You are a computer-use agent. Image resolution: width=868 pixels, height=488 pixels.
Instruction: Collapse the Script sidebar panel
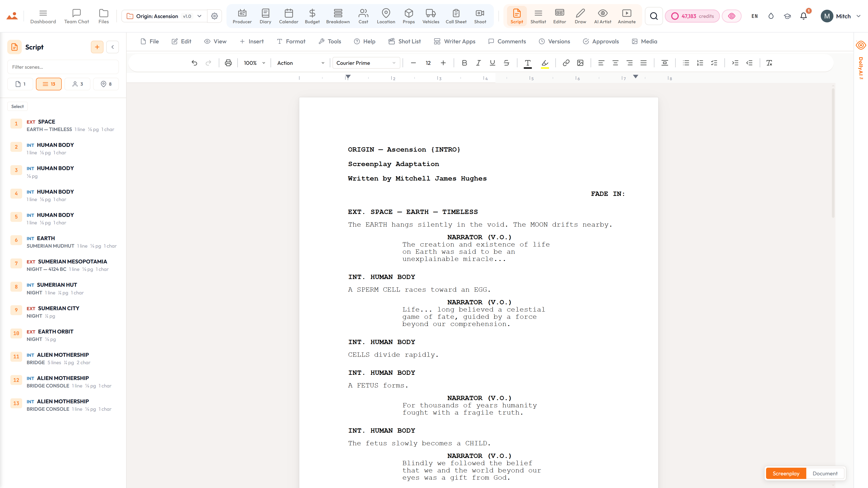pyautogui.click(x=113, y=47)
